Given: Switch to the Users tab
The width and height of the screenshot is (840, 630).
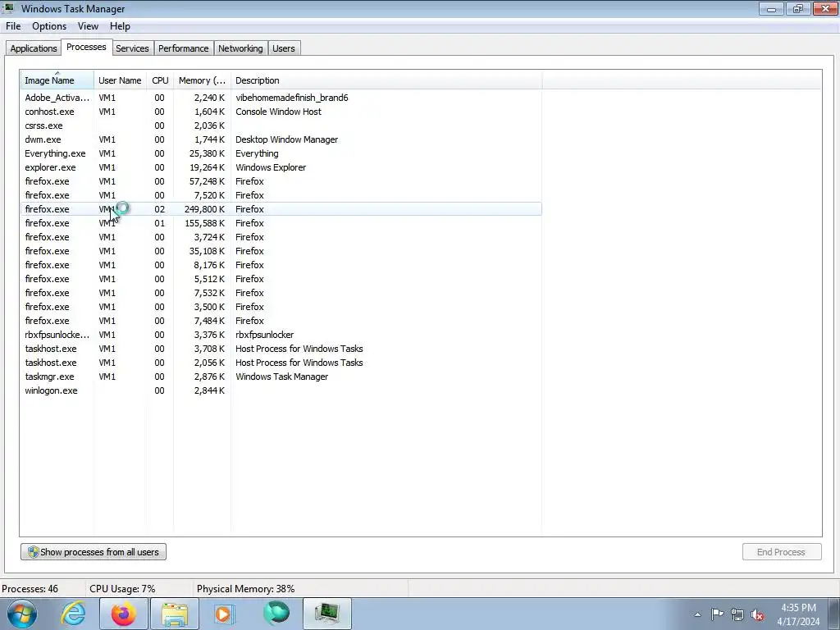Looking at the screenshot, I should click(283, 48).
